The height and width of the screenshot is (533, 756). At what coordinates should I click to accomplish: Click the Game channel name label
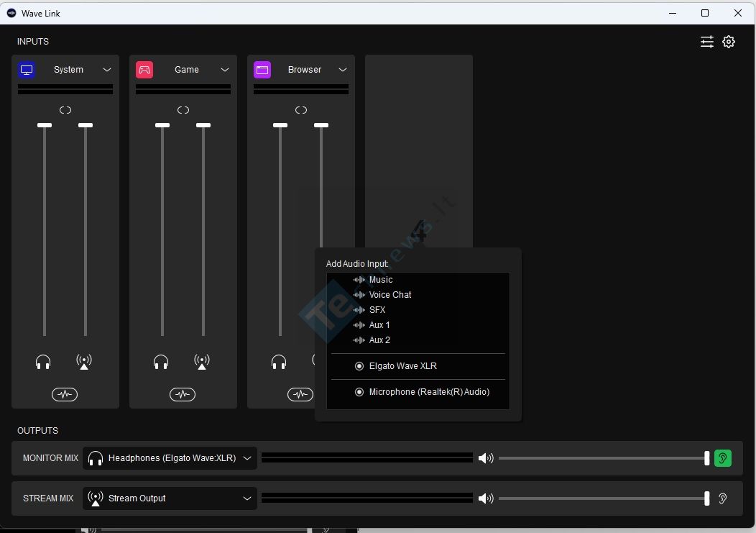187,70
